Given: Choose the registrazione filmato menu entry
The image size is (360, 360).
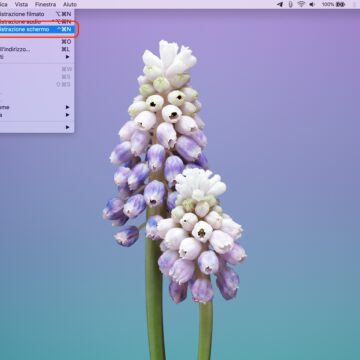Looking at the screenshot, I should point(36,14).
